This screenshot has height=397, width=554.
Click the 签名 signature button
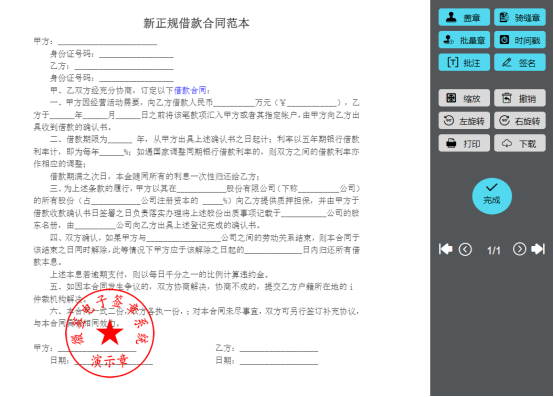tap(520, 63)
